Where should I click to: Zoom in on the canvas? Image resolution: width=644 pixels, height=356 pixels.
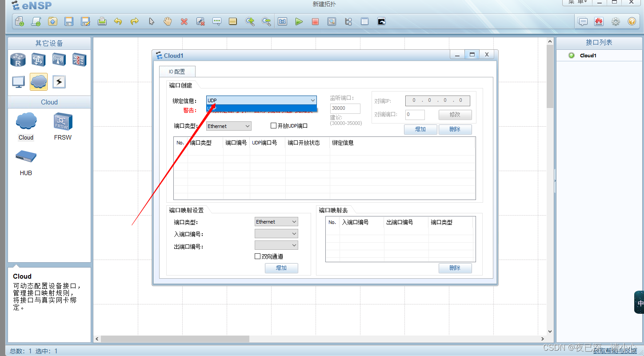pos(250,21)
